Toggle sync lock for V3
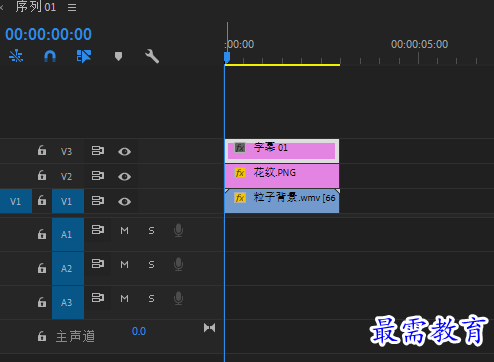The height and width of the screenshot is (362, 494). click(98, 151)
